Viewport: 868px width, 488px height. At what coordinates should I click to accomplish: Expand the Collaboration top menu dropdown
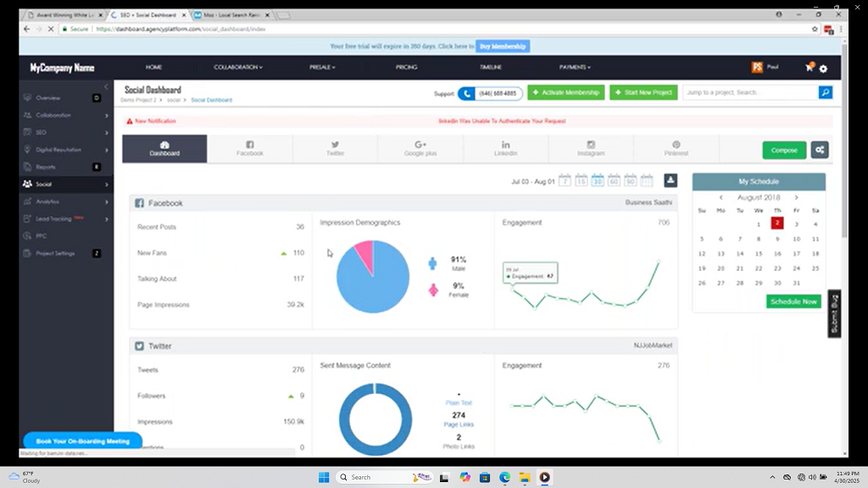click(x=238, y=67)
